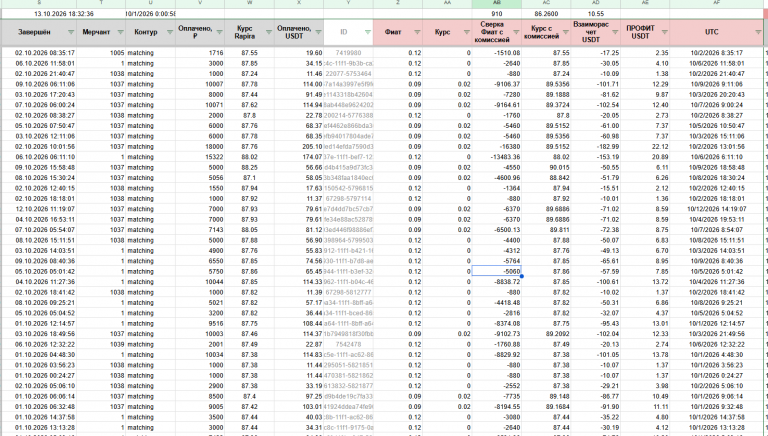Select the Курс с комиссией cell 90.015
The width and height of the screenshot is (768, 436).
pyautogui.click(x=546, y=168)
